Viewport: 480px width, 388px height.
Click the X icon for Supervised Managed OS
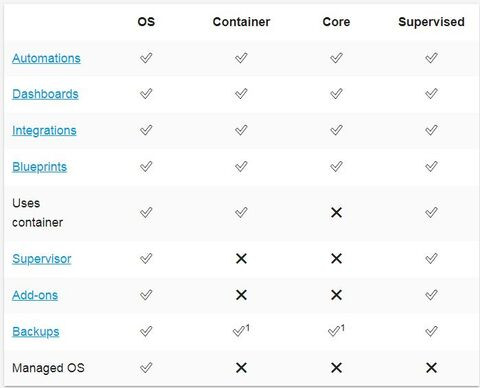coord(431,368)
